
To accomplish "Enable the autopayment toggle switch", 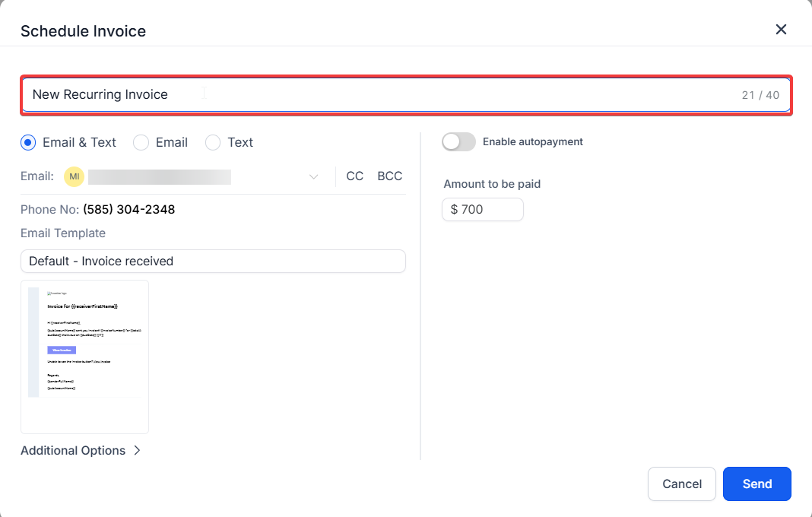I will click(x=458, y=141).
